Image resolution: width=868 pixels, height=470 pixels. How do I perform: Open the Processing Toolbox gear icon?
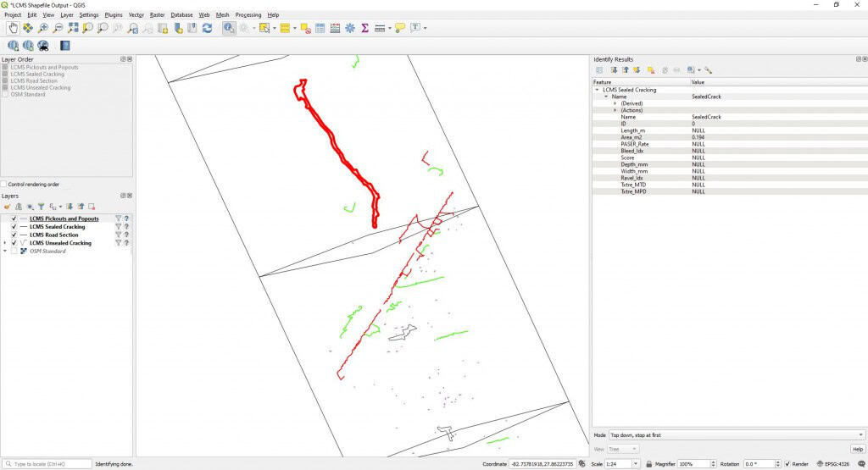pyautogui.click(x=350, y=28)
